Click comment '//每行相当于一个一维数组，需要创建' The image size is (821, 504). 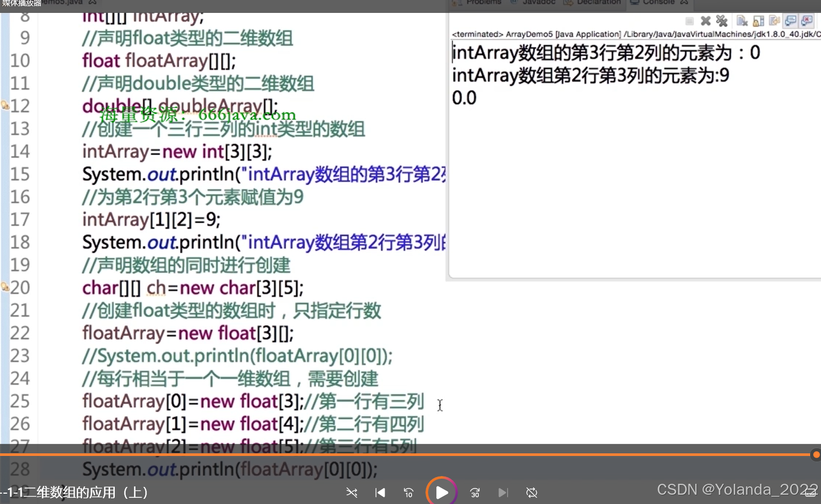pyautogui.click(x=230, y=379)
